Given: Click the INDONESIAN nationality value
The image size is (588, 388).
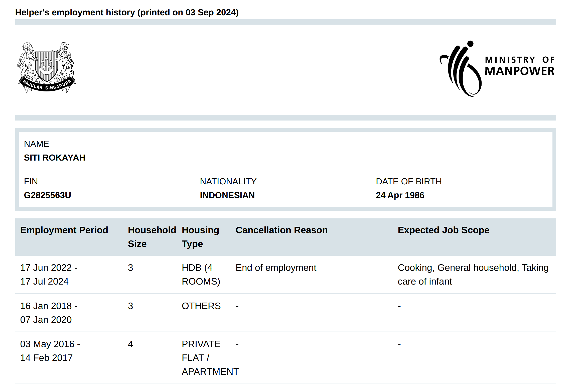Looking at the screenshot, I should tap(227, 195).
